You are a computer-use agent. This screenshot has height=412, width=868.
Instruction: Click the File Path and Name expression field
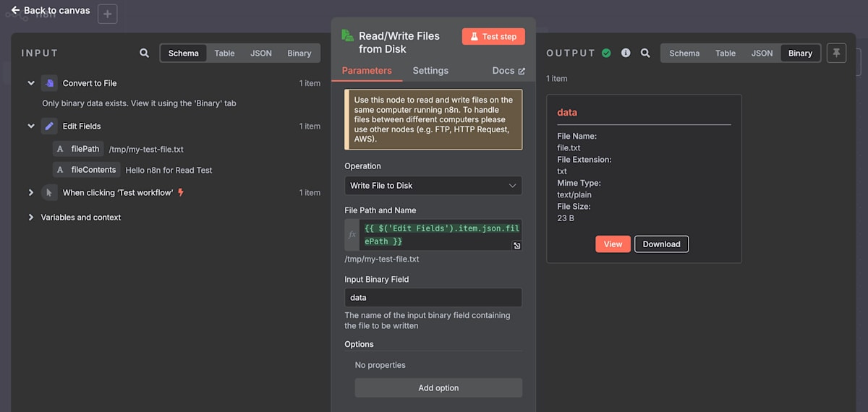tap(440, 235)
